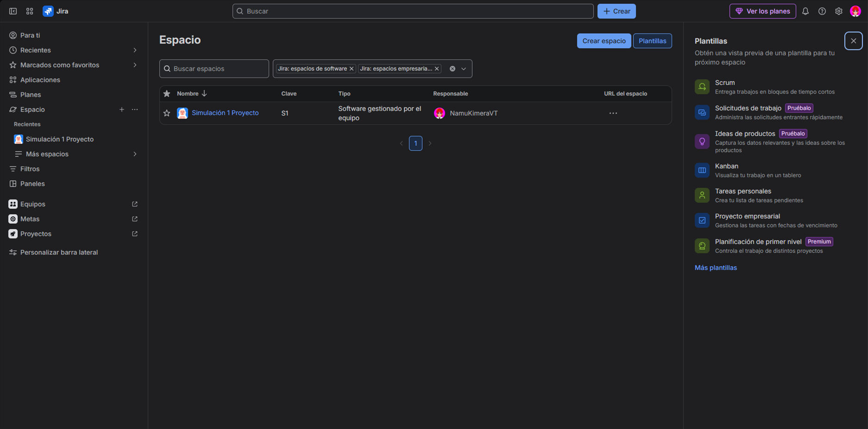This screenshot has height=429, width=868.
Task: Open Para ti in the sidebar
Action: (74, 35)
